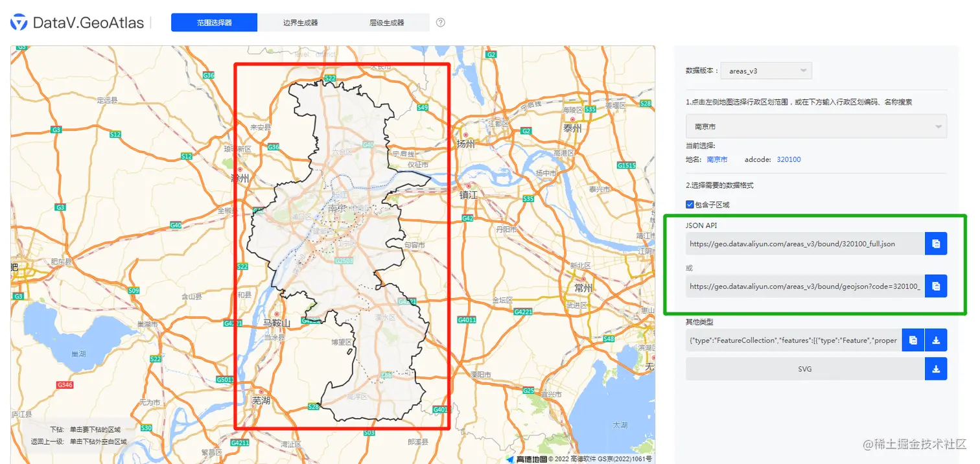Click 巢湖 lake label on map
Image resolution: width=980 pixels, height=464 pixels.
pyautogui.click(x=78, y=354)
